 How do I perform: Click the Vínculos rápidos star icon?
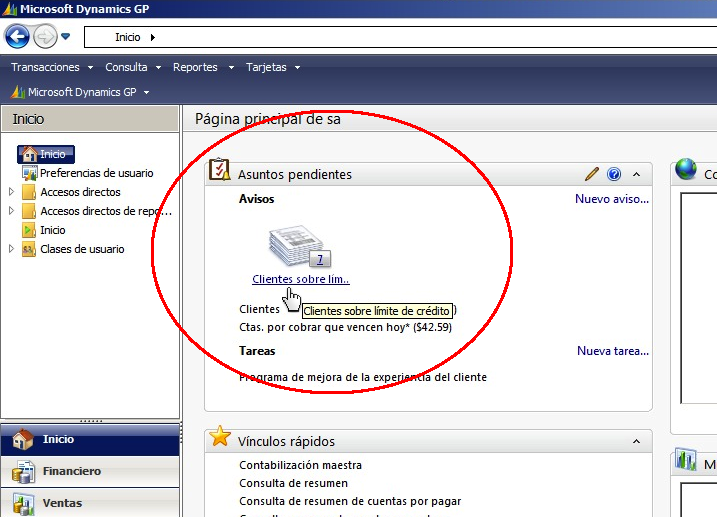220,436
